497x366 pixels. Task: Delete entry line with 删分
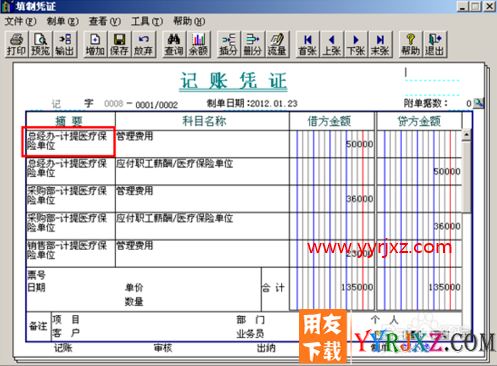pos(253,44)
